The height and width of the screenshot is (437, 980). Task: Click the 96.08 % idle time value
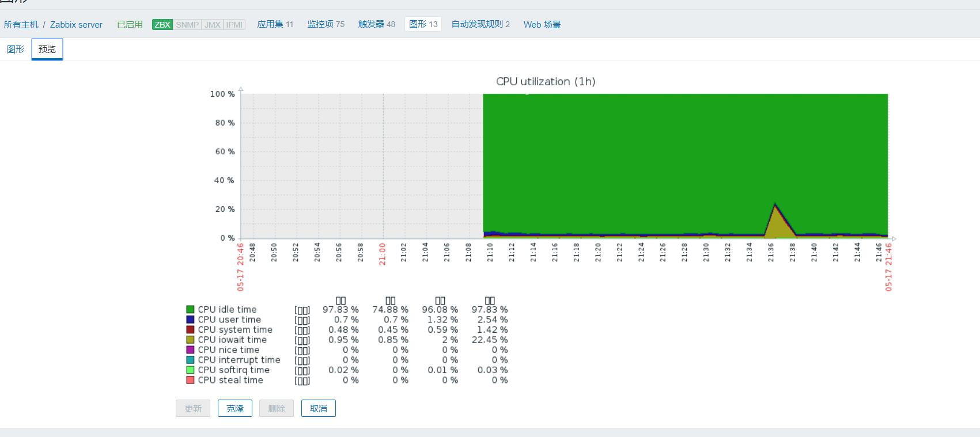440,310
